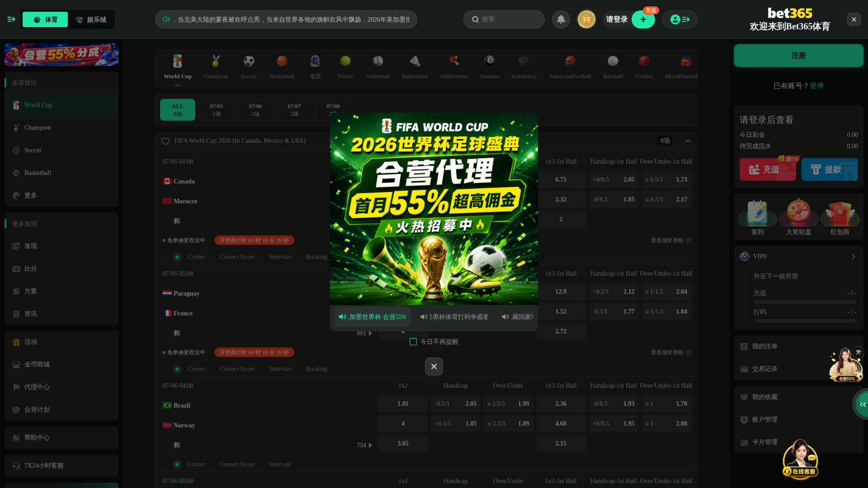
Task: Expand the right panel double-arrow button
Action: [x=862, y=404]
